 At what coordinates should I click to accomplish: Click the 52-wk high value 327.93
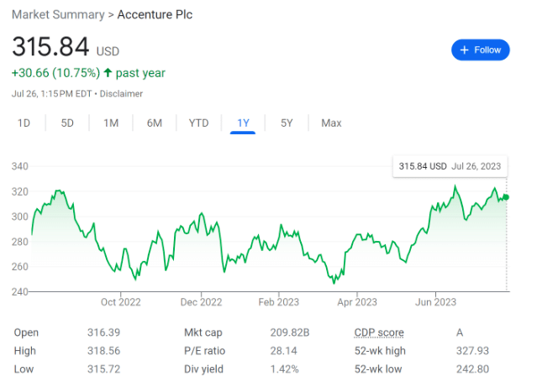[x=472, y=351]
